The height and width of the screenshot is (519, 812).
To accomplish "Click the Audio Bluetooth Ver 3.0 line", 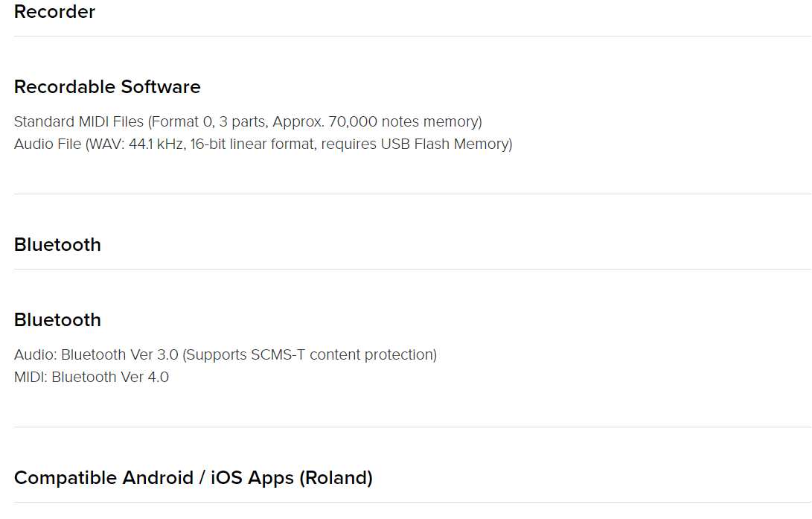I will (226, 354).
